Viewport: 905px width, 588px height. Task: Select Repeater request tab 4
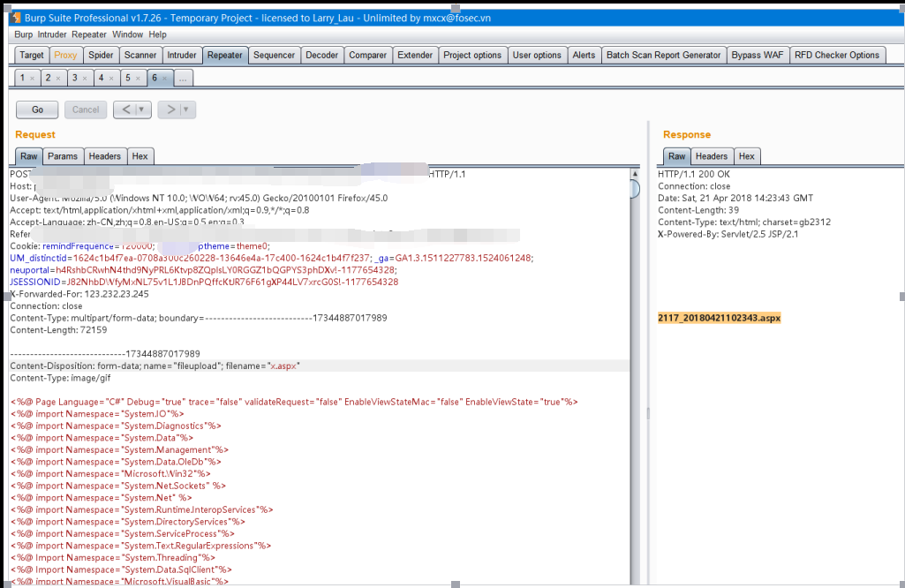101,78
